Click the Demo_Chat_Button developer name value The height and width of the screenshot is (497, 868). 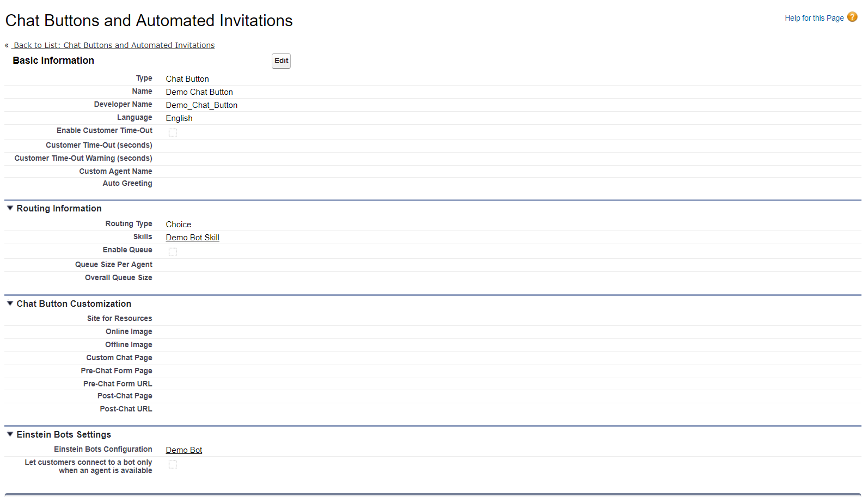click(x=201, y=105)
